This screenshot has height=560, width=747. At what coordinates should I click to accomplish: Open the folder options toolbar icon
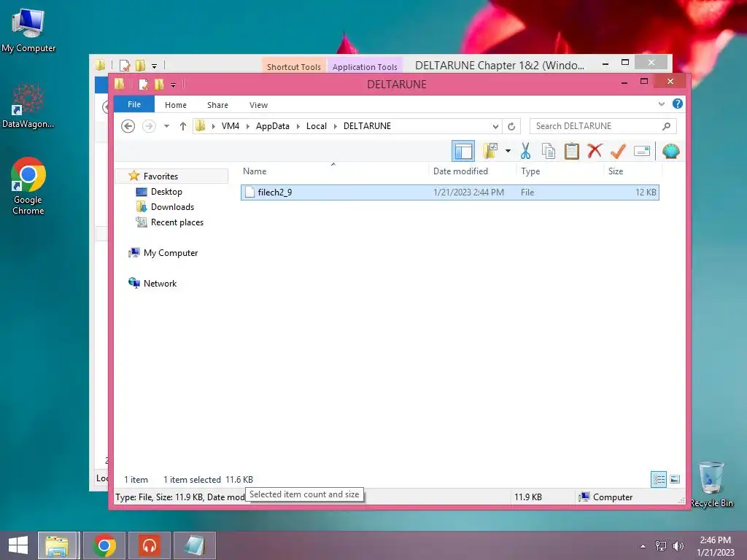tap(490, 152)
